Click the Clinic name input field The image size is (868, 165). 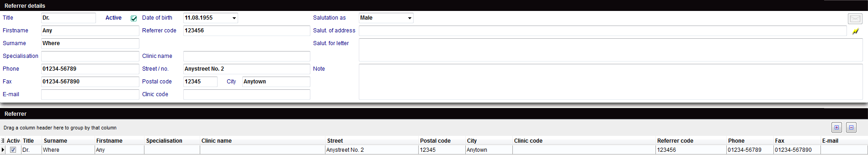[247, 56]
